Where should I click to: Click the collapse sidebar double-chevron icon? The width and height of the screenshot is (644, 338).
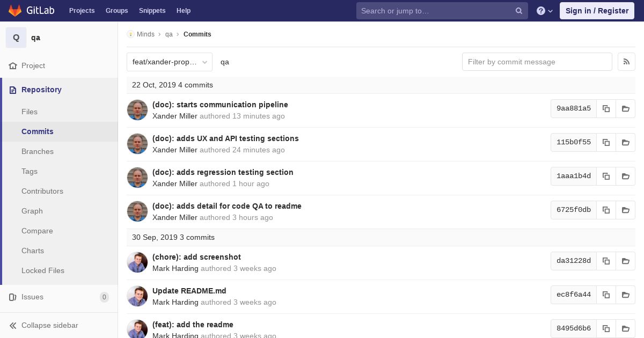[x=13, y=325]
